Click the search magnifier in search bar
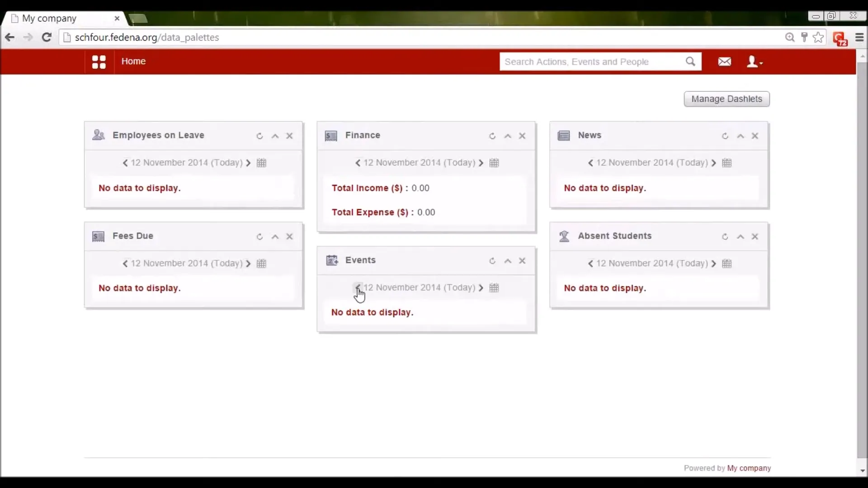The image size is (868, 488). click(x=691, y=61)
